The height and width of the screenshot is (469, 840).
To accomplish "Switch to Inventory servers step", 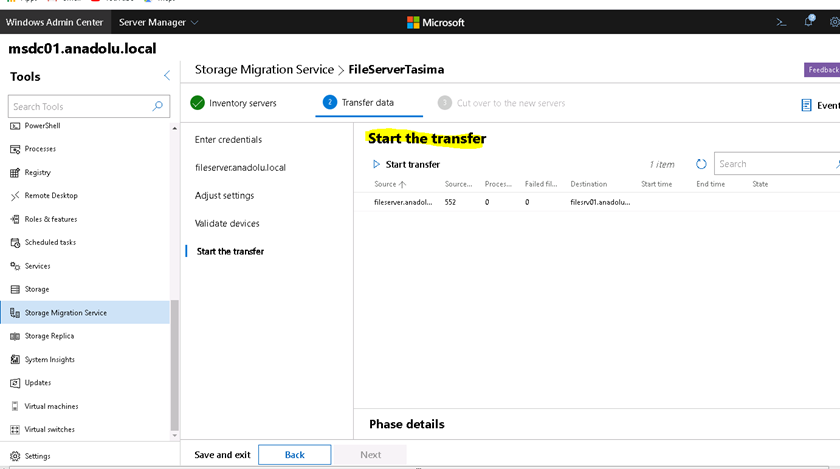I will [234, 103].
